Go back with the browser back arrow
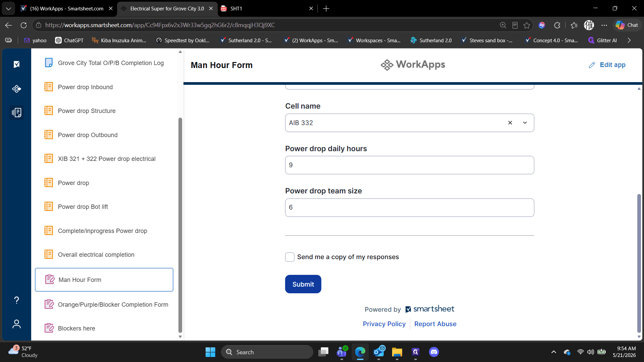This screenshot has height=362, width=644. tap(8, 25)
